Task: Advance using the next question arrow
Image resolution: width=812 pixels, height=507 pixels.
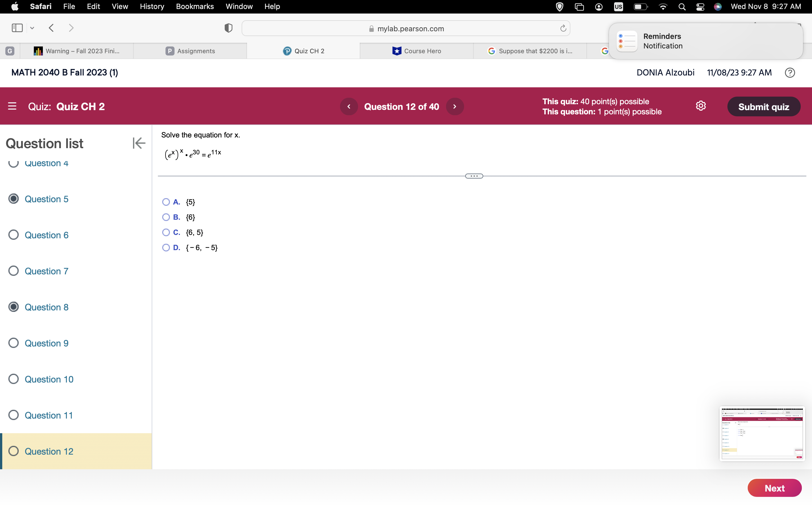Action: tap(455, 106)
